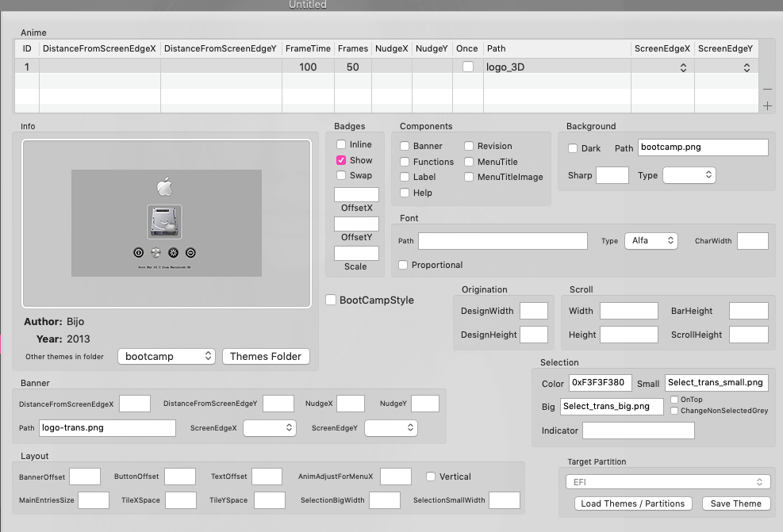Click the Big selection image field

pos(612,407)
